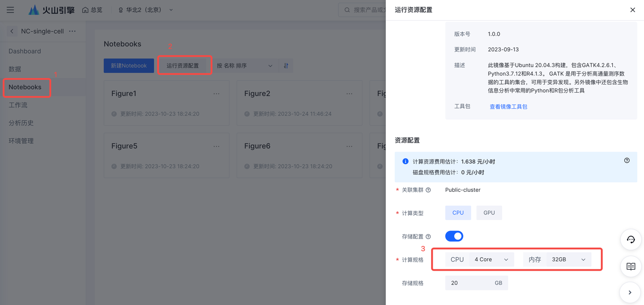Toggle the 存储配置 switch off
This screenshot has width=644, height=305.
click(x=454, y=236)
